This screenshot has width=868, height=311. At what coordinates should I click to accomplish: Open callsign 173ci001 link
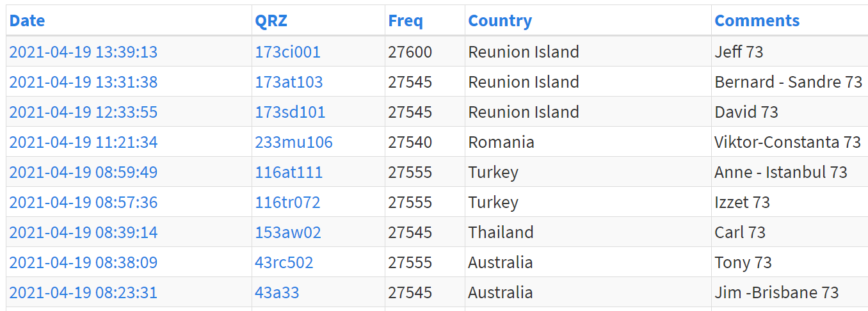[287, 52]
